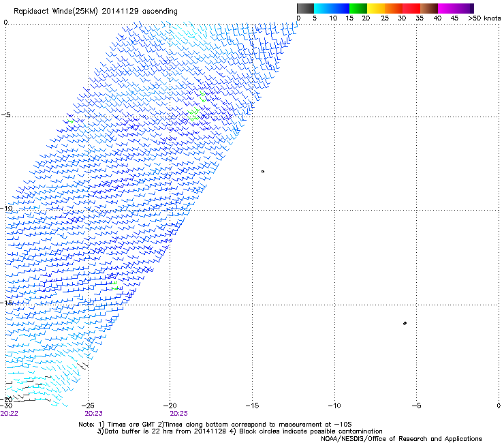Click the '-10' label on the longitude axis
Viewport: 504px width, 443px height.
(x=334, y=406)
